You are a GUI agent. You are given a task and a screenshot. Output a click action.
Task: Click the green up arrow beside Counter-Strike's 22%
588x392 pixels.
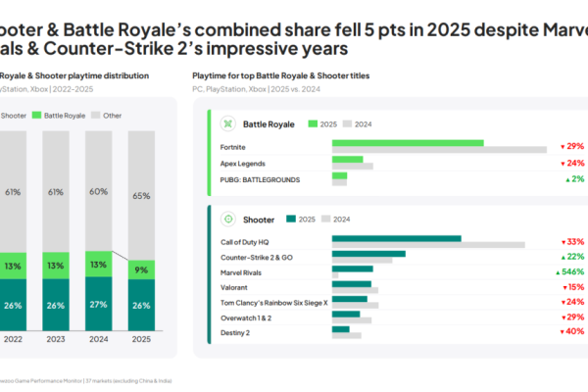(x=563, y=256)
